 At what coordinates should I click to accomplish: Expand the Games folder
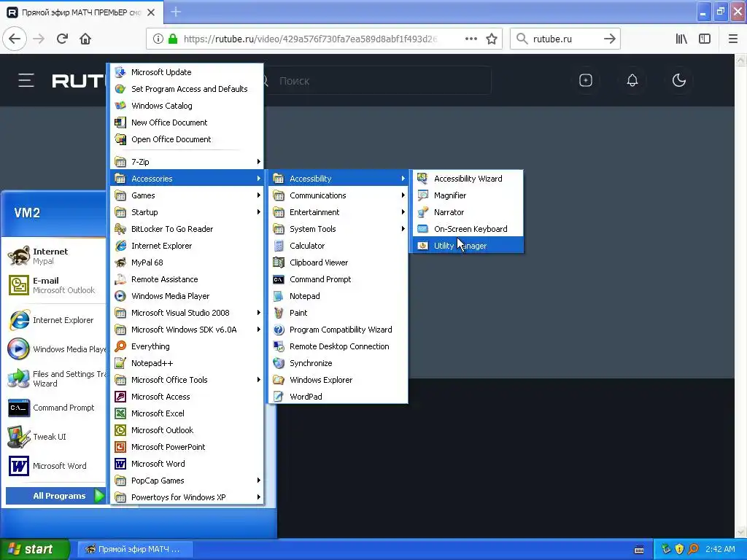pos(187,195)
